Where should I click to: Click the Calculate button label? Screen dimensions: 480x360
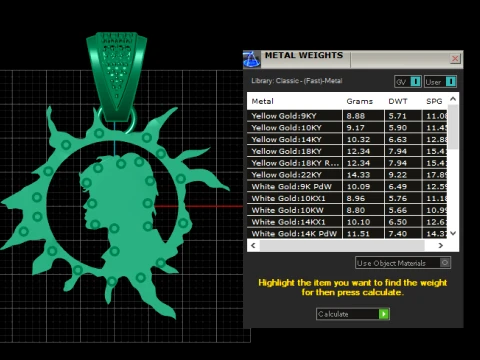pyautogui.click(x=333, y=314)
